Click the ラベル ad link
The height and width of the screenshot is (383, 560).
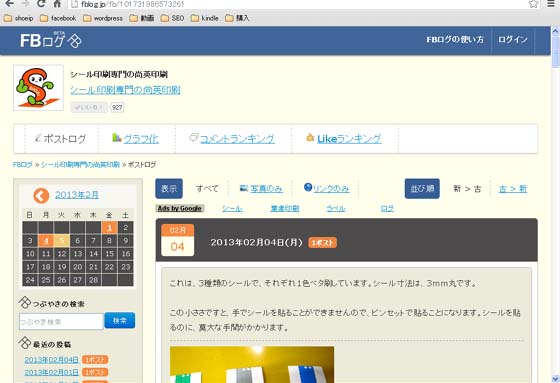[x=336, y=208]
